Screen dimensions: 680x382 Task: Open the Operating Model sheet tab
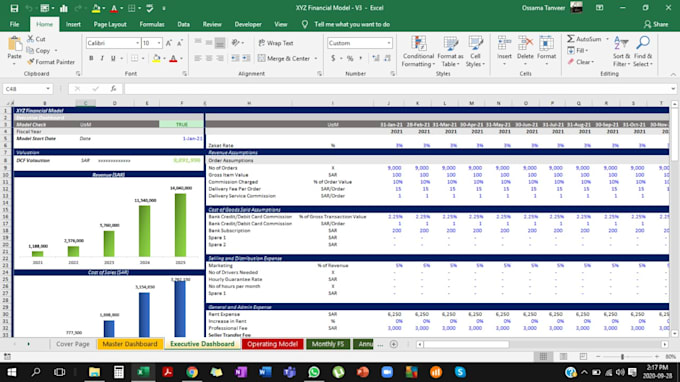(x=272, y=344)
